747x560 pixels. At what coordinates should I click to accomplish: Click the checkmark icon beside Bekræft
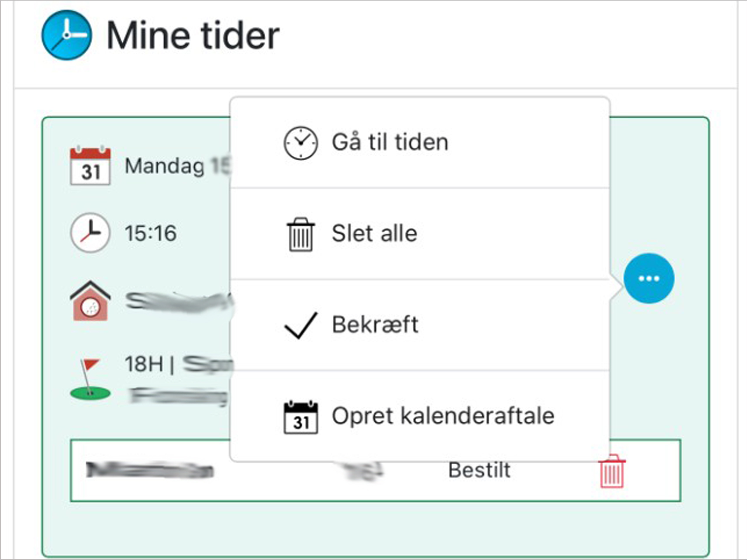[x=301, y=325]
